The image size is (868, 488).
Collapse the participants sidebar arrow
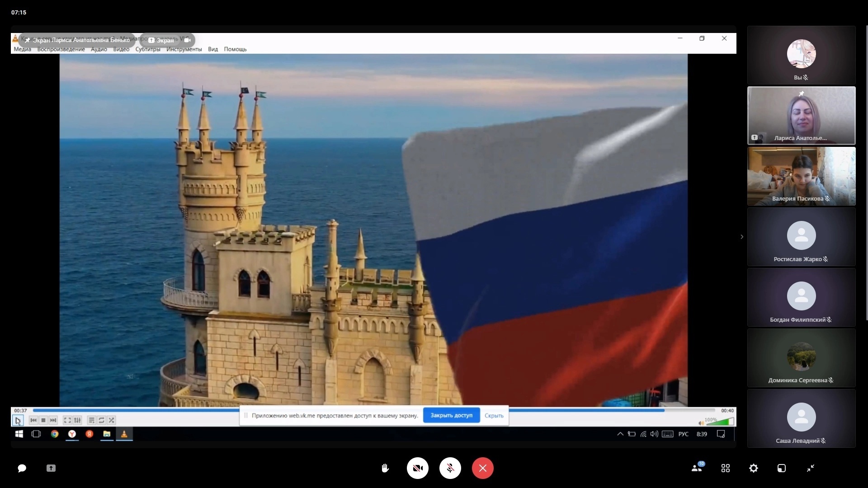(x=742, y=237)
